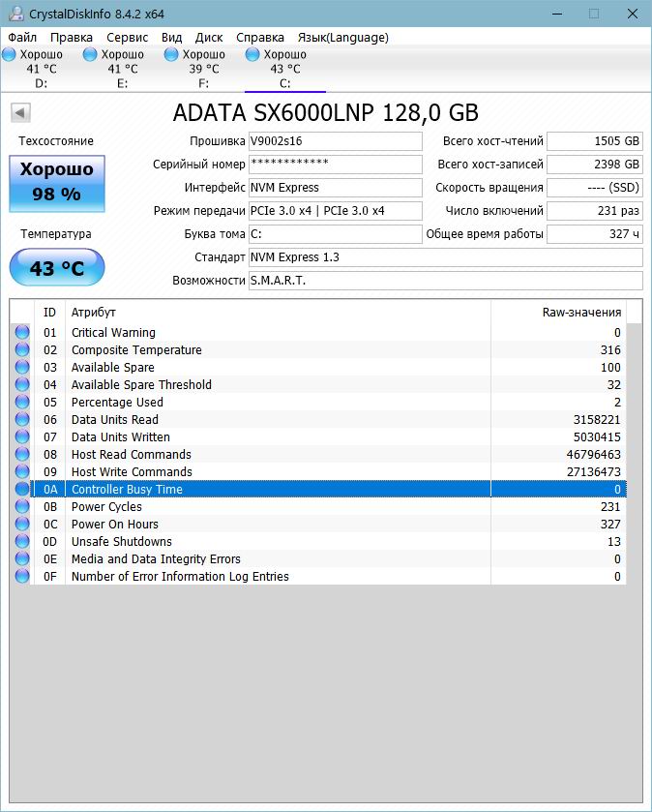Image resolution: width=652 pixels, height=812 pixels.
Task: Click the 43 °C temperature button
Action: [57, 267]
